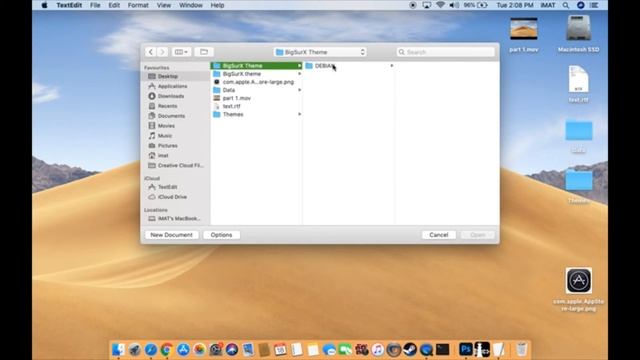Open the Apple menu

pos(44,5)
